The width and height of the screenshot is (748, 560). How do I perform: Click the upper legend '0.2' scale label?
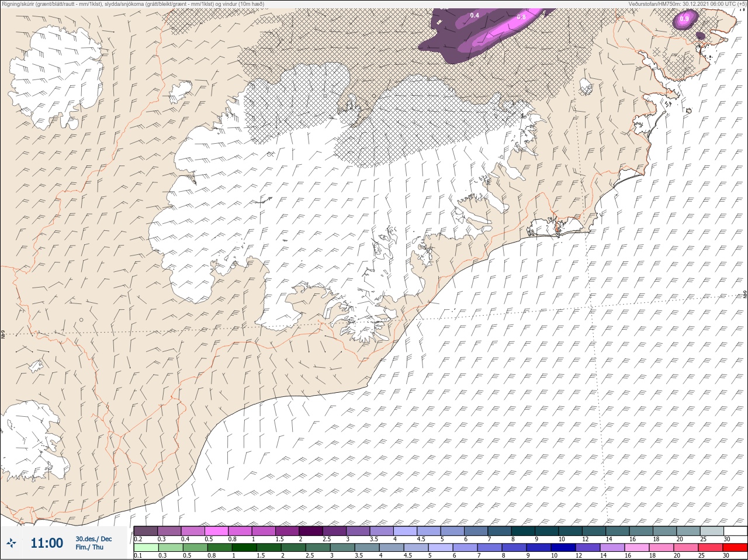[x=138, y=539]
